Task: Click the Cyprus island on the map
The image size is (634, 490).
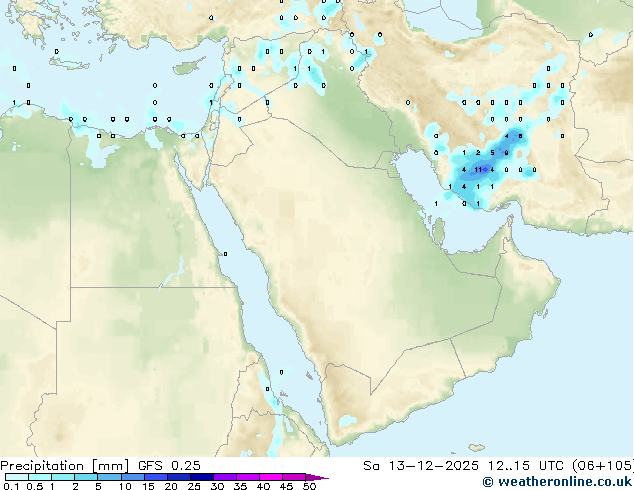Action: 188,68
